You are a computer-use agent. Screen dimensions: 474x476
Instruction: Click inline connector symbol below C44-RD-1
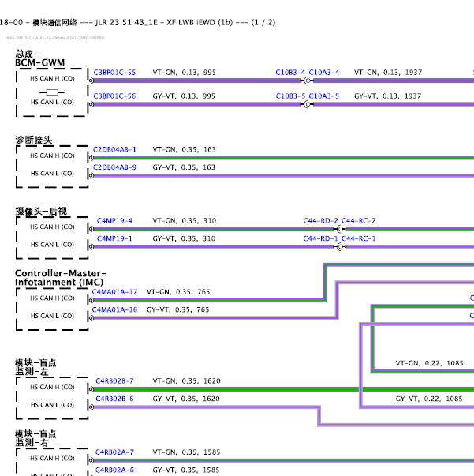[340, 247]
